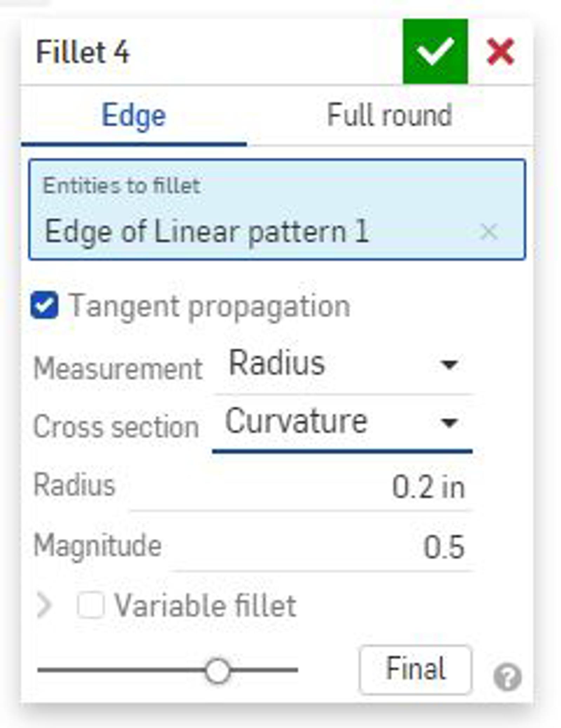Open the Cross section dropdown
The image size is (561, 728).
337,424
